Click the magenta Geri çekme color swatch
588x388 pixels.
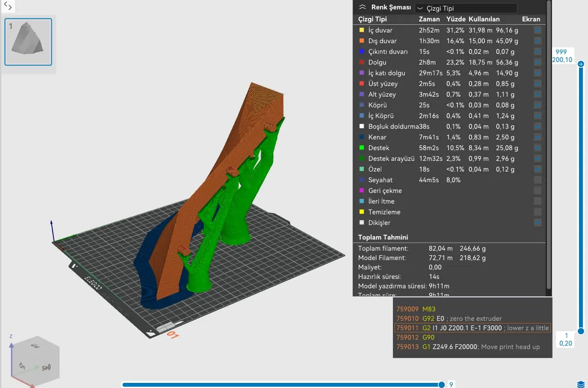362,190
